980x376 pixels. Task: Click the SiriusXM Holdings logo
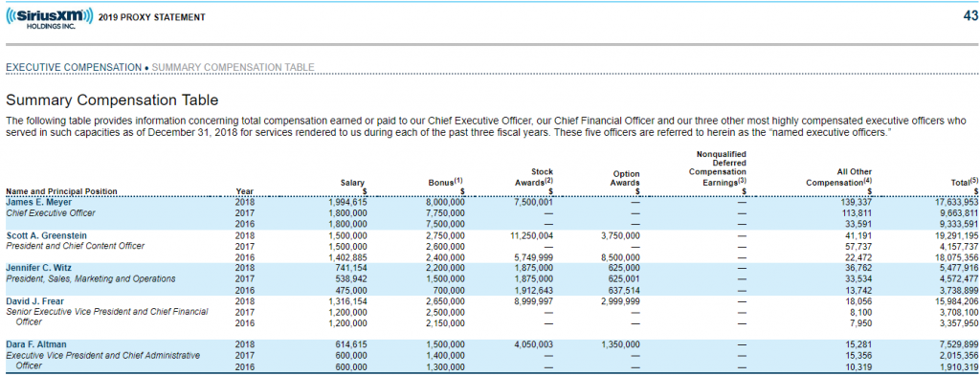pos(50,19)
